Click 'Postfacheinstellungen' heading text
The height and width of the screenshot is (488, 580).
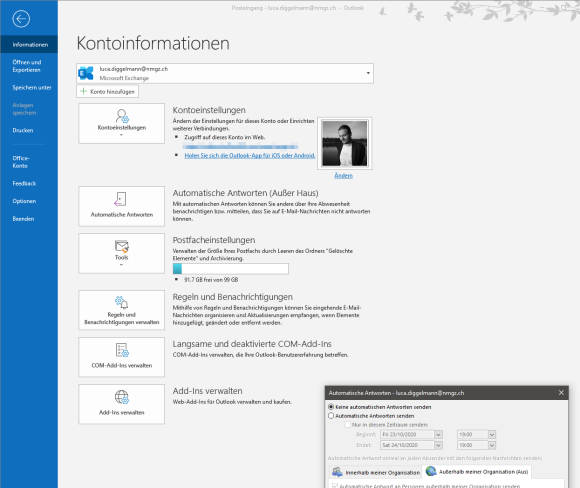[x=214, y=240]
